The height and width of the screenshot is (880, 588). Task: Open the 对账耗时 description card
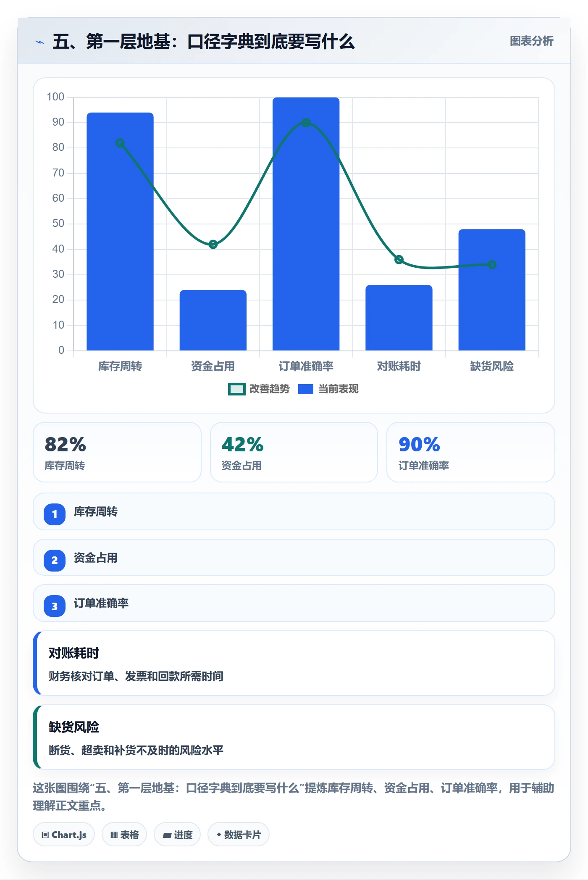point(294,663)
